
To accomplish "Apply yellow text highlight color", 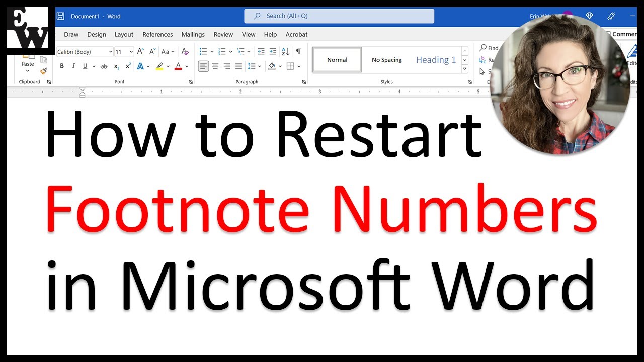I will [159, 66].
